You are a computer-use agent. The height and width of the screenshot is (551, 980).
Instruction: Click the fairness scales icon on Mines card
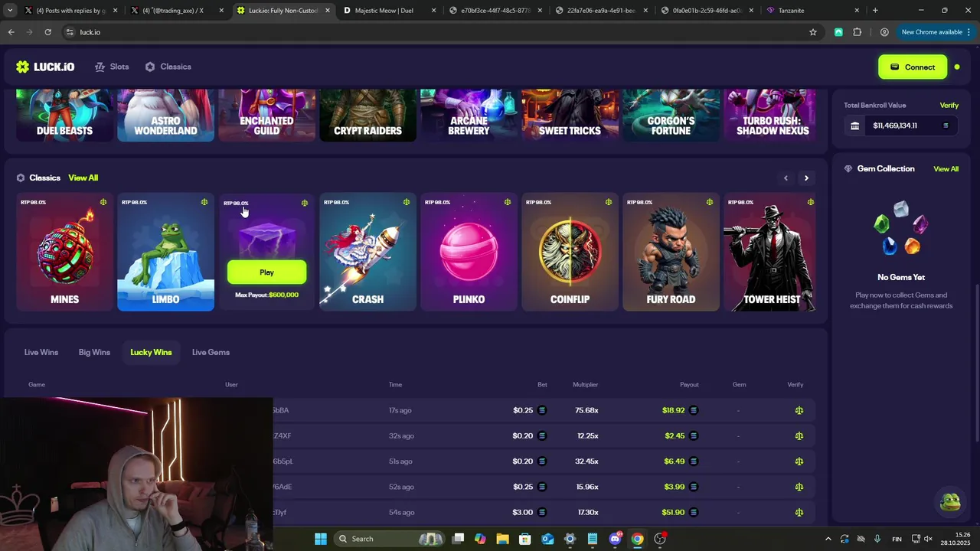[103, 202]
